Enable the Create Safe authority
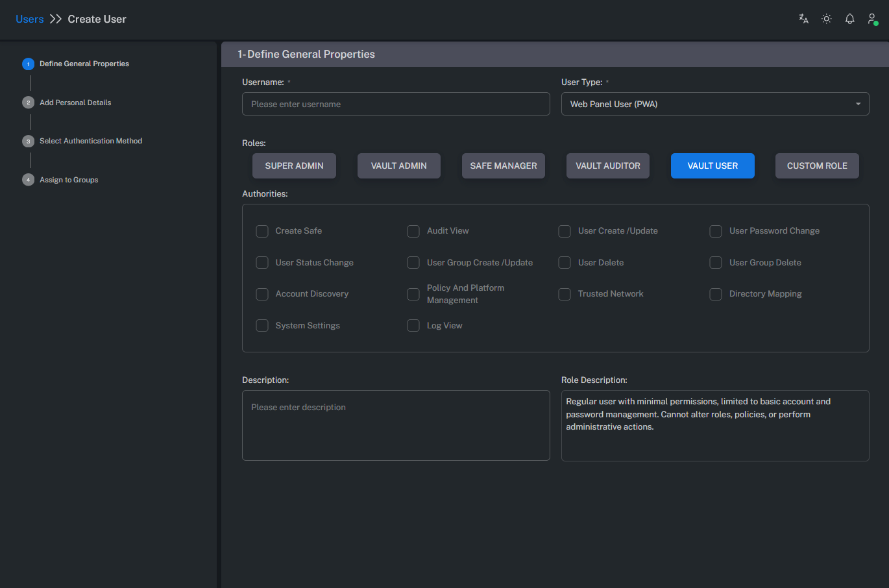The image size is (889, 588). coord(262,231)
